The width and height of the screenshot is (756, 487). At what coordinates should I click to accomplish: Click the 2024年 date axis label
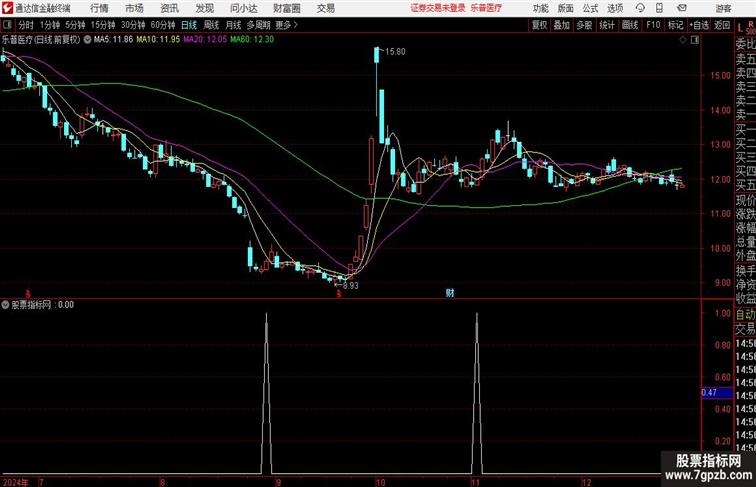pos(15,482)
